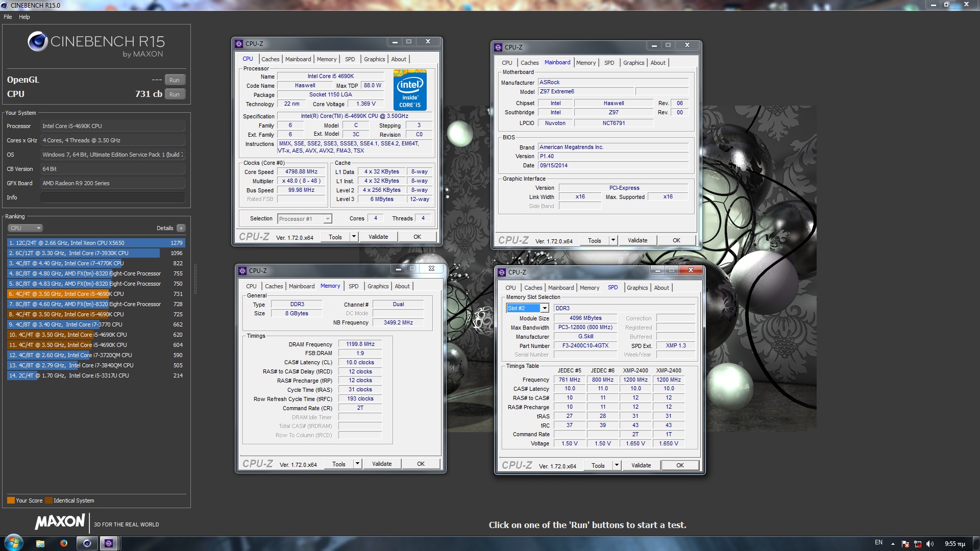980x551 pixels.
Task: Click CPU-Z app icon in SPD window title
Action: click(502, 272)
